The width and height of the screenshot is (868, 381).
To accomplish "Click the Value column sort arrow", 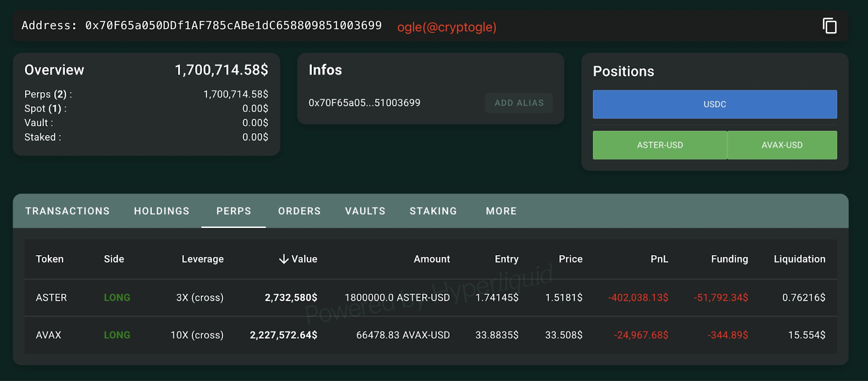I will pyautogui.click(x=284, y=259).
